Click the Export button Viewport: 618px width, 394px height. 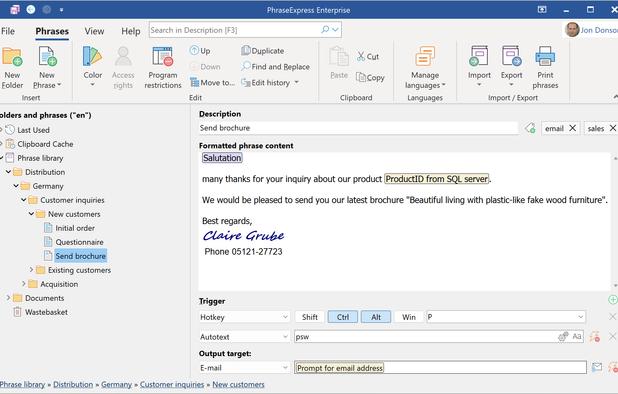pyautogui.click(x=512, y=66)
